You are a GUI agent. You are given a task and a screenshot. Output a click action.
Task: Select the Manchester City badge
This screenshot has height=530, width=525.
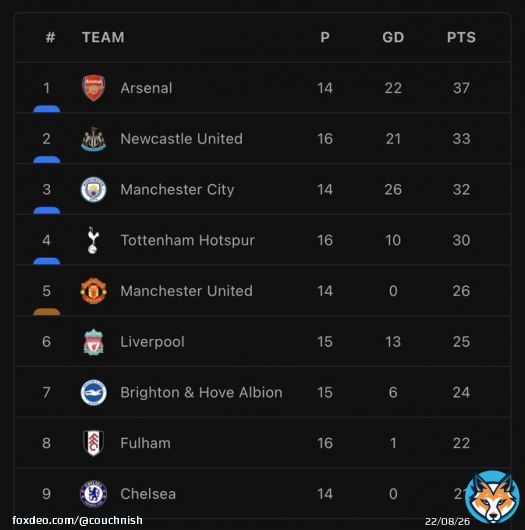tap(93, 189)
